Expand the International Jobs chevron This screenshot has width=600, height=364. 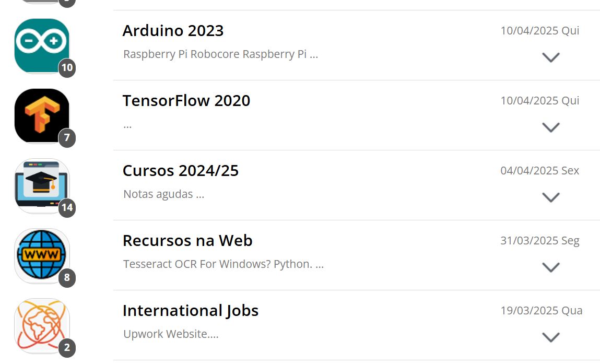pos(551,337)
